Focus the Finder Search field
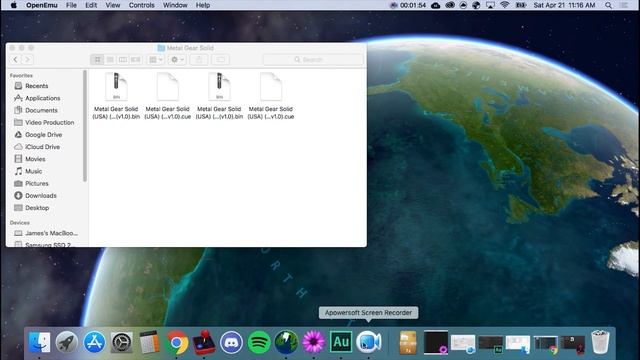Image resolution: width=640 pixels, height=360 pixels. pyautogui.click(x=313, y=60)
